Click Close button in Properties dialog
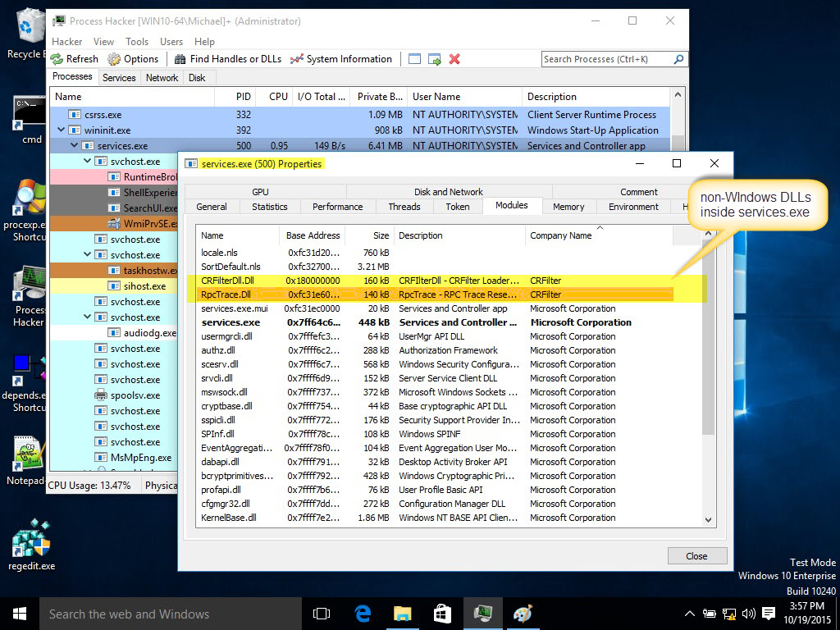Screen dimensions: 840x630 697,556
